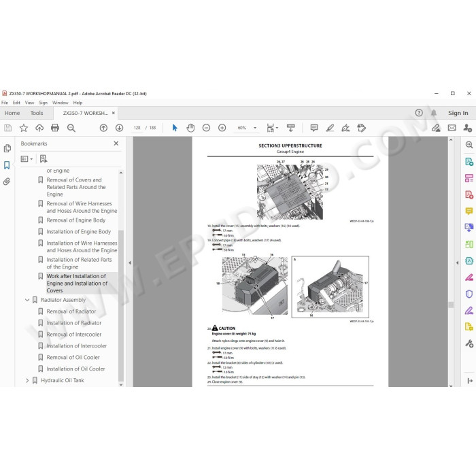The height and width of the screenshot is (476, 476).
Task: Open Protect shield tool in right pane
Action: (x=469, y=294)
